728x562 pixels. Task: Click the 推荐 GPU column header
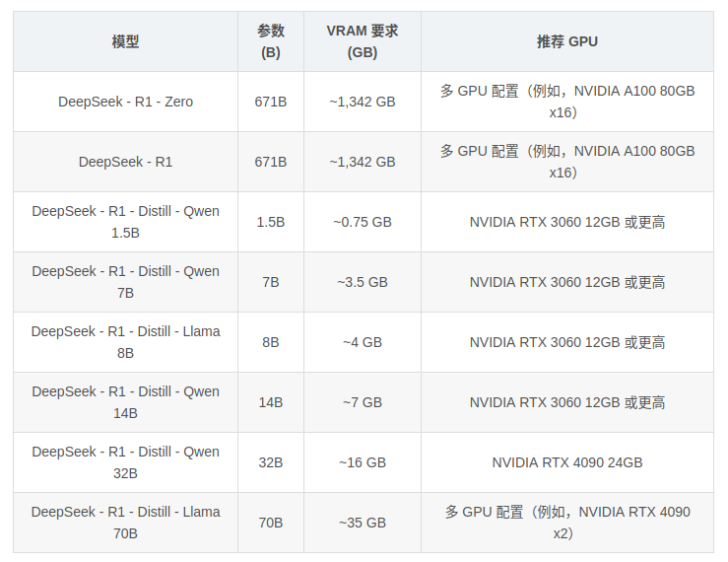tap(566, 41)
